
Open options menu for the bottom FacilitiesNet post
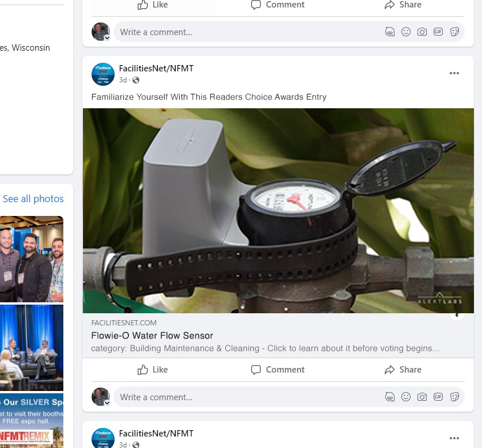(454, 438)
